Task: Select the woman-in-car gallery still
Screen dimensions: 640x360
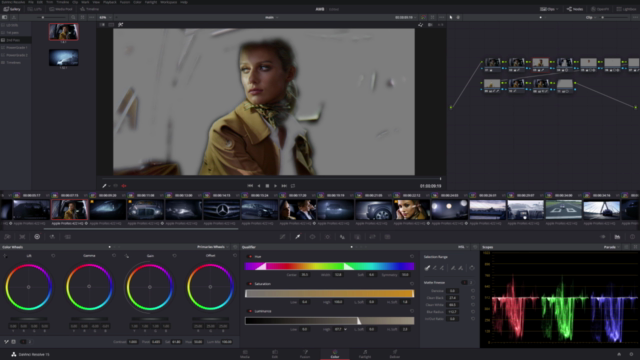Action: coord(64,31)
